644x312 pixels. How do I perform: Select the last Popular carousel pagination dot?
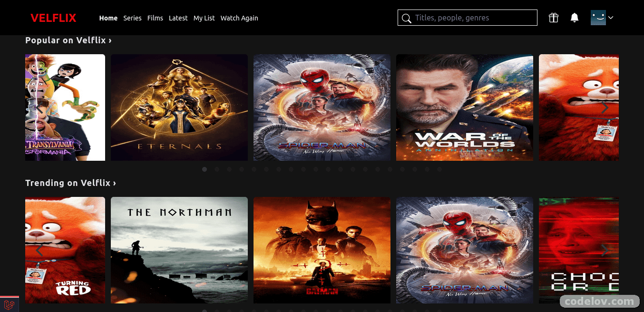coord(439,169)
